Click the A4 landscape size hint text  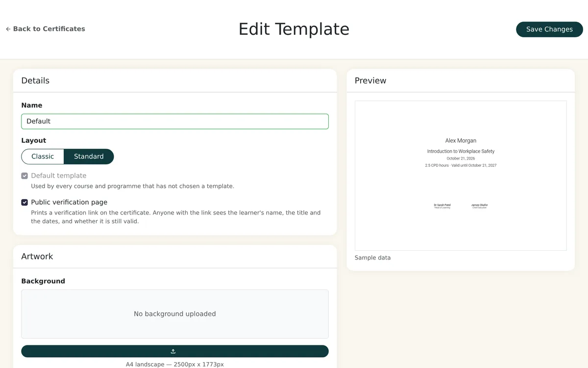point(175,365)
